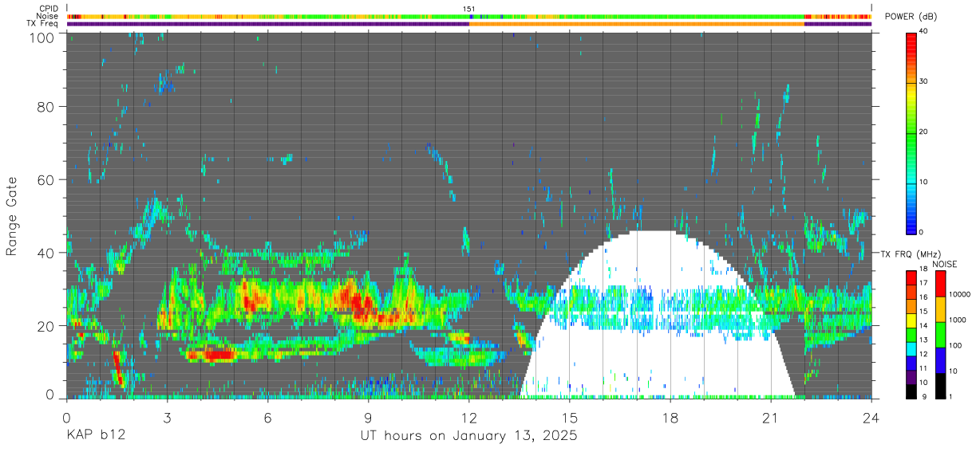Click power scale tick label 20
Viewport: 980px width, 452px height.
click(x=924, y=132)
